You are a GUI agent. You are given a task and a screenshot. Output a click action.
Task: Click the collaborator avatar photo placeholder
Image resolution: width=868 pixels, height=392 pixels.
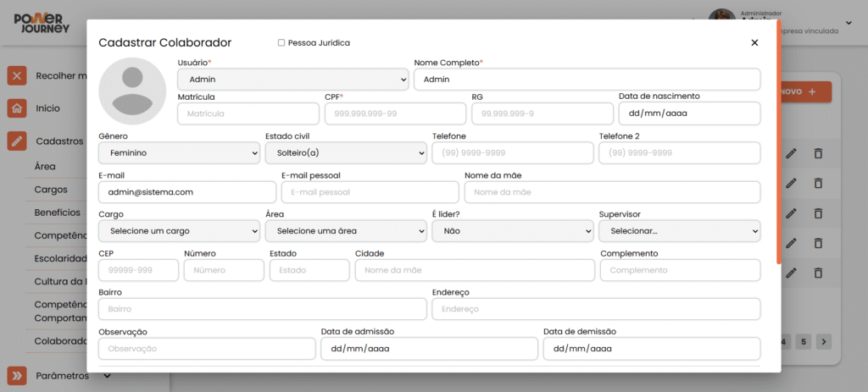(x=132, y=91)
